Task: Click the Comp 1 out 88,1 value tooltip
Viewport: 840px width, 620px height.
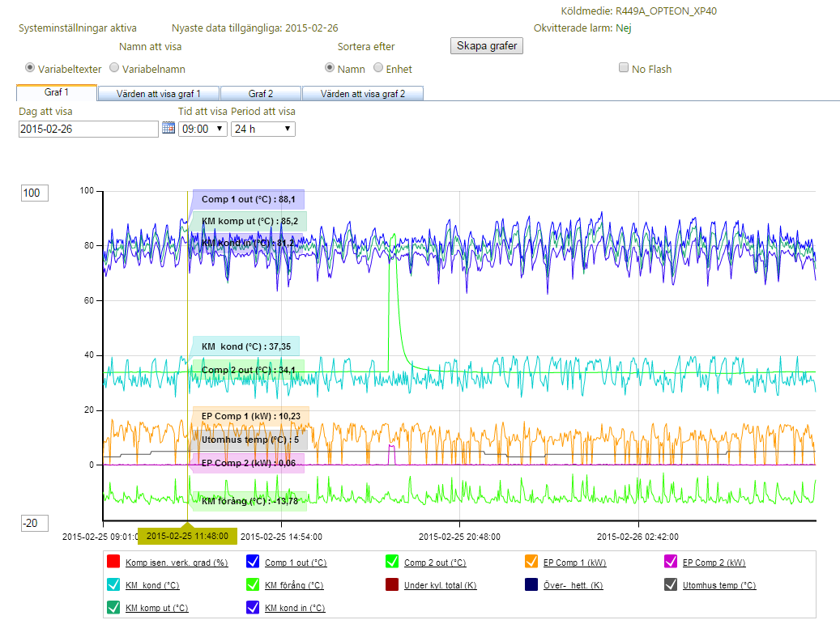Action: click(x=249, y=199)
